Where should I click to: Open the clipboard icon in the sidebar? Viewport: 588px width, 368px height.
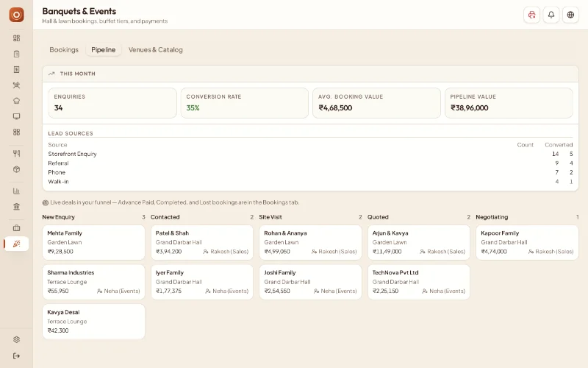tap(16, 54)
